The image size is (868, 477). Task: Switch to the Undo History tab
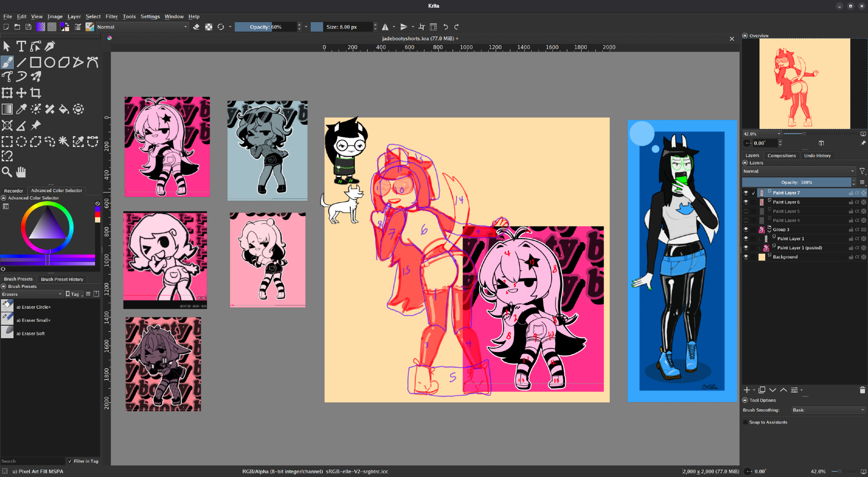(817, 156)
